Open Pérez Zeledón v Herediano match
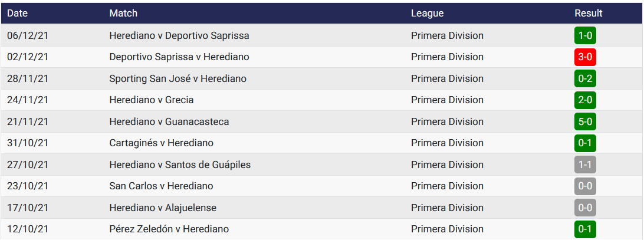This screenshot has height=240, width=644. click(x=169, y=229)
